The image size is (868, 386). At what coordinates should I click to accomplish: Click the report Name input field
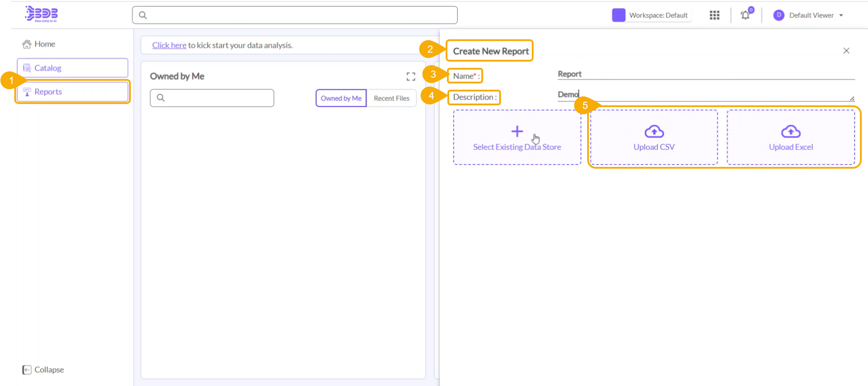pos(705,74)
